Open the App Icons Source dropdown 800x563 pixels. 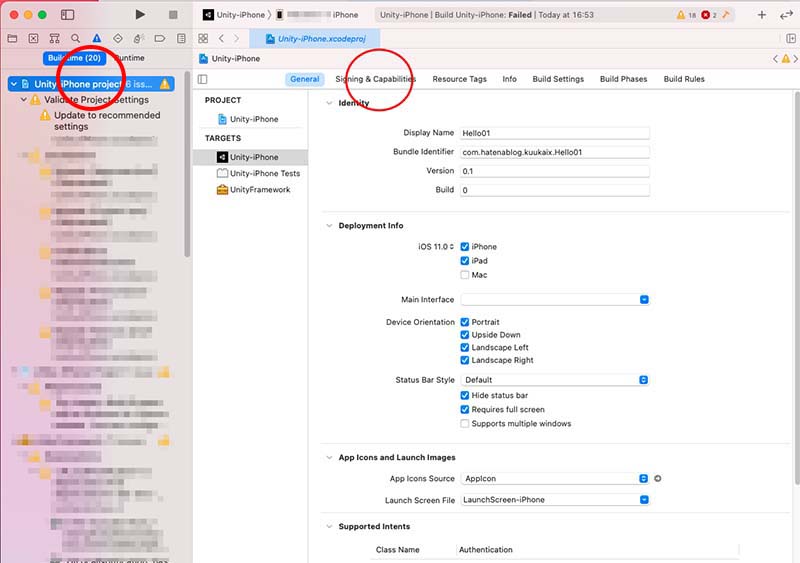[555, 478]
